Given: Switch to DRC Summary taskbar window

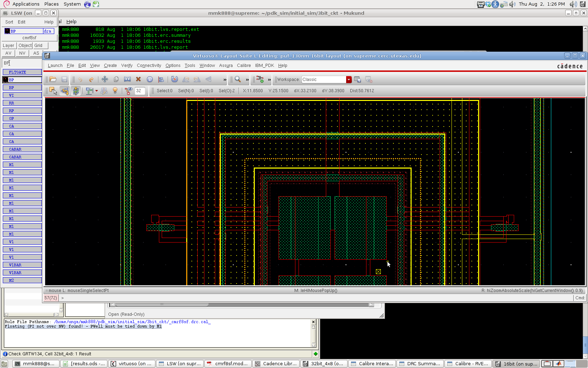Looking at the screenshot, I should pyautogui.click(x=420, y=364).
